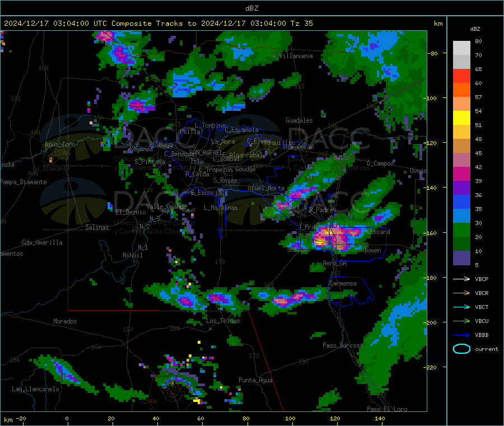Click the Valle_Grande place label
The width and height of the screenshot is (504, 426).
pos(166,206)
